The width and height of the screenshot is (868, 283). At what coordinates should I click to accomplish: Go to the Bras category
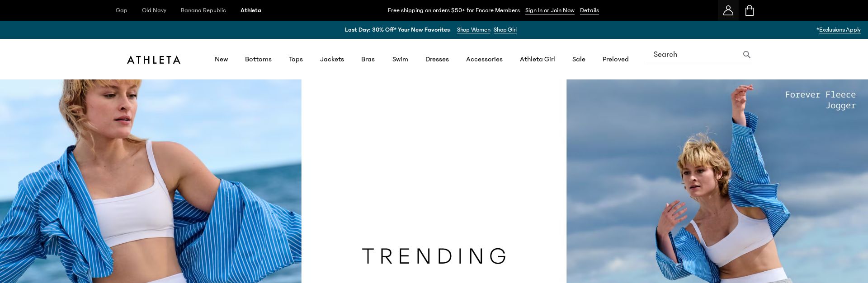pyautogui.click(x=368, y=59)
